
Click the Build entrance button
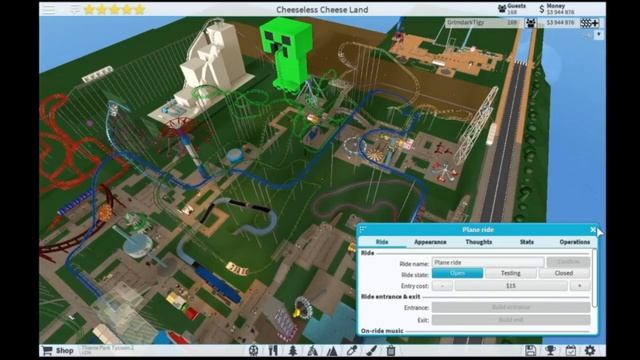(x=511, y=307)
